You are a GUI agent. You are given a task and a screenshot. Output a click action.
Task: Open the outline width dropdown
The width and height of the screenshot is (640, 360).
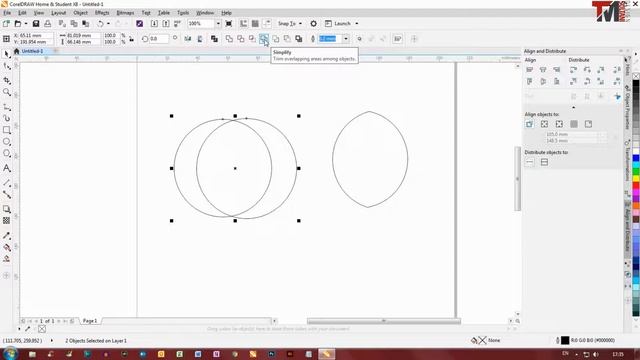[346, 39]
